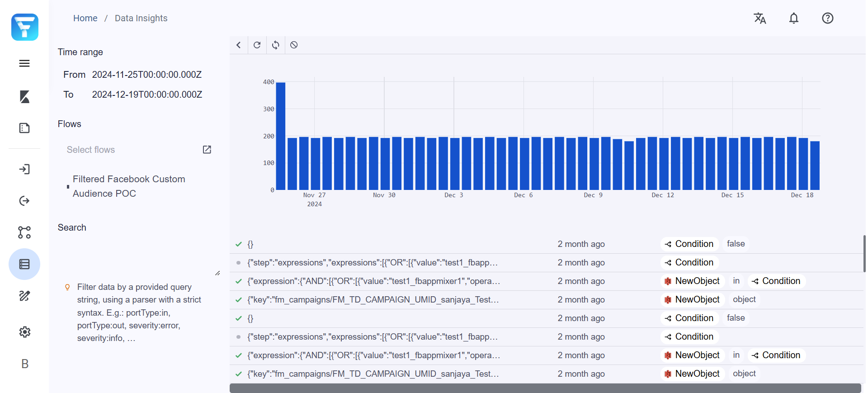The image size is (868, 393).
Task: Open the settings gear in sidebar
Action: (x=24, y=332)
